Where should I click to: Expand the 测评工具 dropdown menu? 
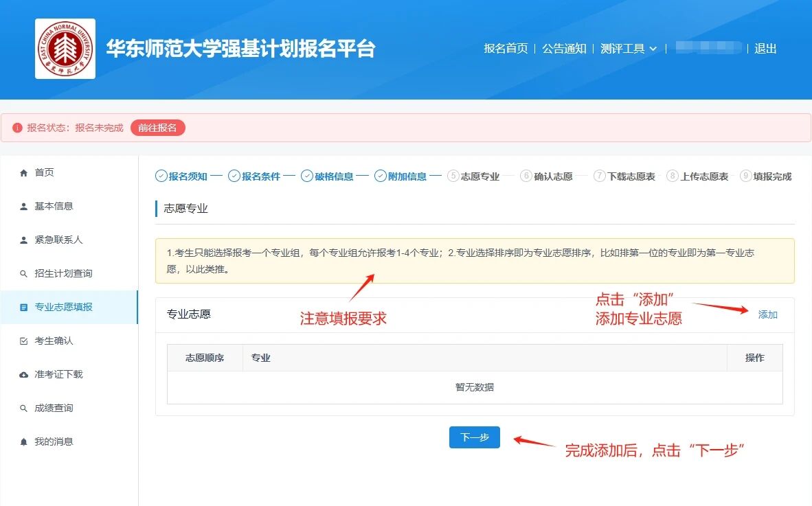tap(628, 49)
